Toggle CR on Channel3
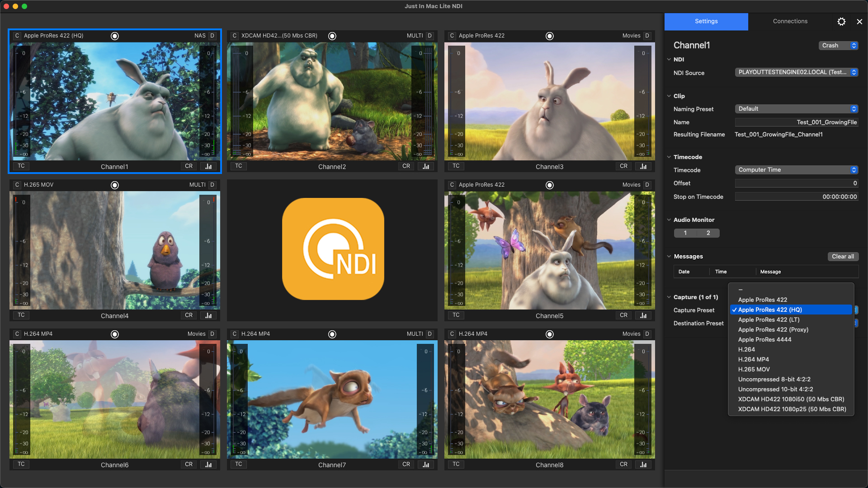The width and height of the screenshot is (868, 488). point(624,166)
